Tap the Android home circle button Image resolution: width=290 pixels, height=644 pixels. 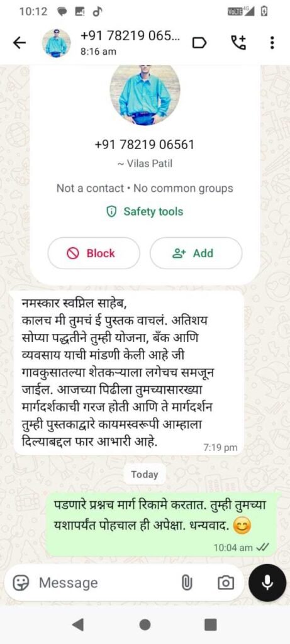[x=145, y=625]
